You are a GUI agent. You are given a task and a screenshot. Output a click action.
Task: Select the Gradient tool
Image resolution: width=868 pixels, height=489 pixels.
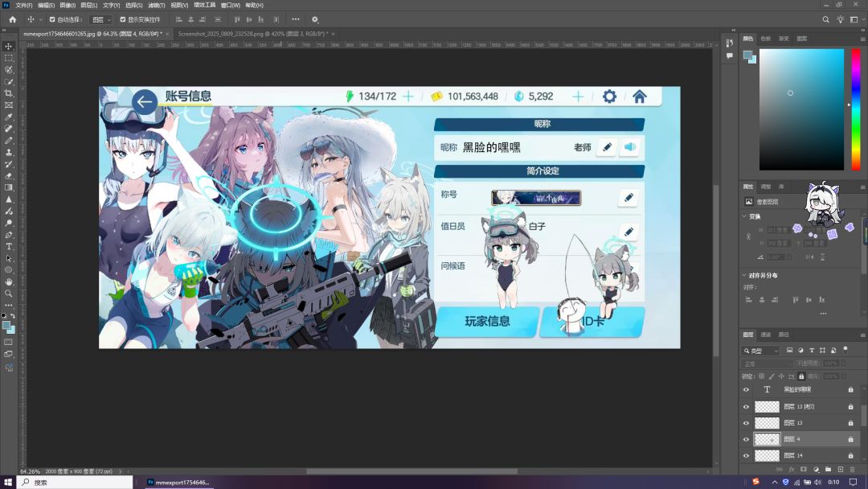8,187
